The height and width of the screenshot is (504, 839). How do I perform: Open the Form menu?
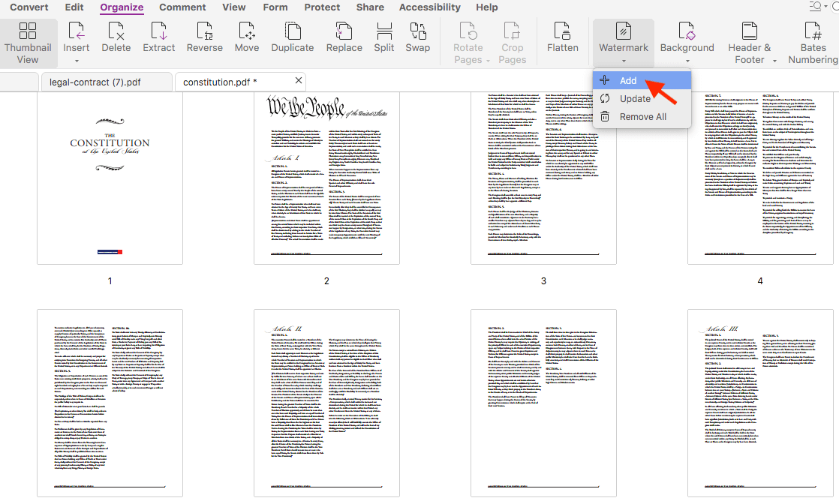click(x=275, y=7)
